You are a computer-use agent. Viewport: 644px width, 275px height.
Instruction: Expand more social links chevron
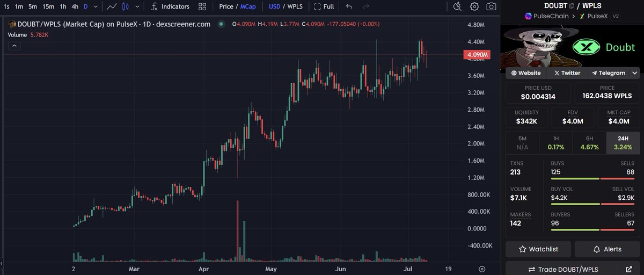(x=635, y=73)
